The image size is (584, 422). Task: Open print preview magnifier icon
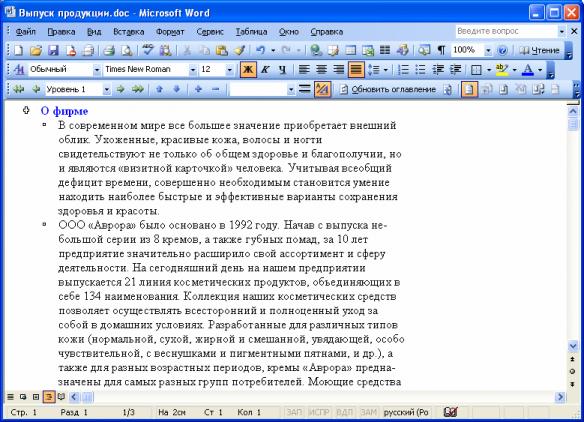127,50
